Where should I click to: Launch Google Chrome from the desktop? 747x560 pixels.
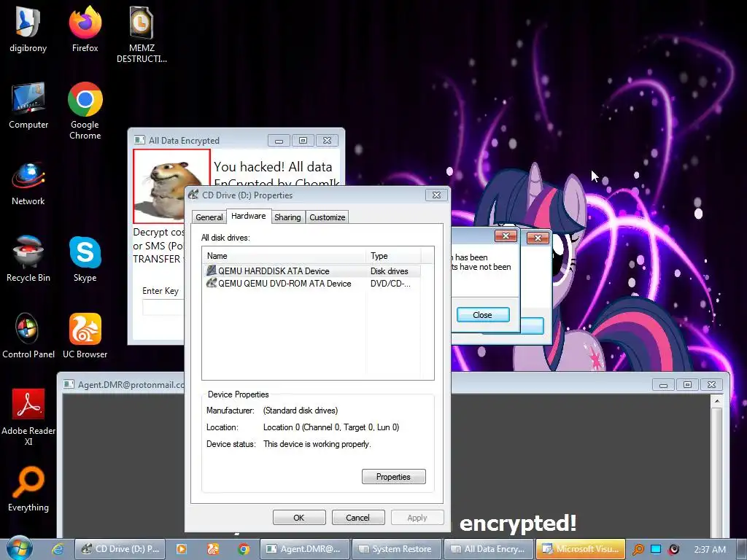[x=85, y=111]
